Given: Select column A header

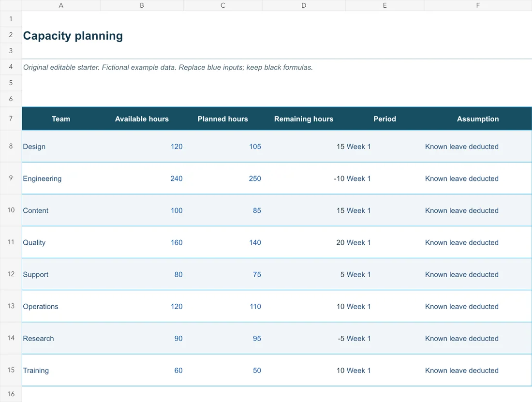Looking at the screenshot, I should [x=61, y=5].
